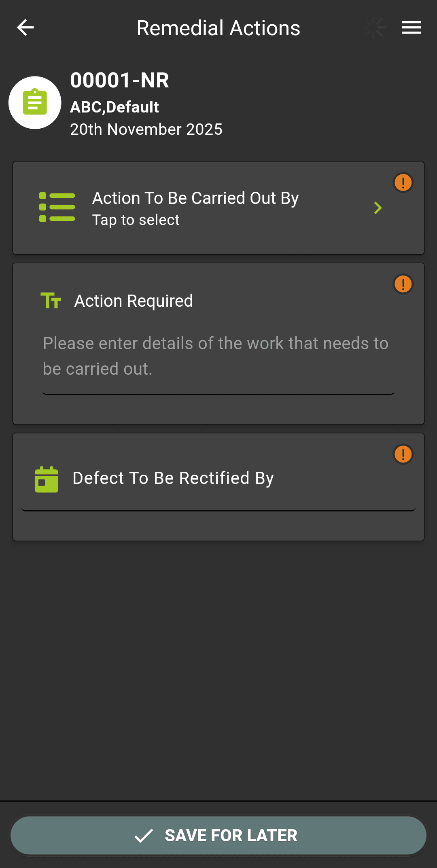Tap warning badge on Defect Rectified card

(x=403, y=454)
